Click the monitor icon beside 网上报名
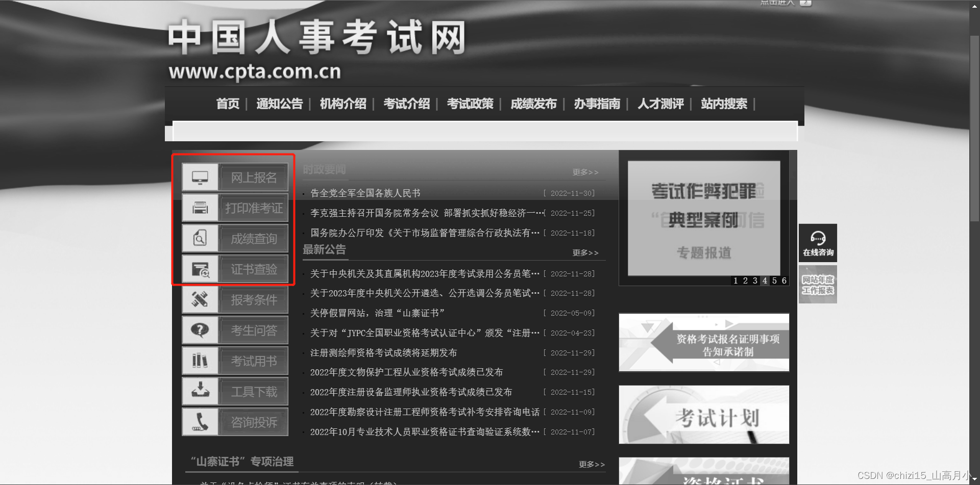980x485 pixels. tap(200, 177)
